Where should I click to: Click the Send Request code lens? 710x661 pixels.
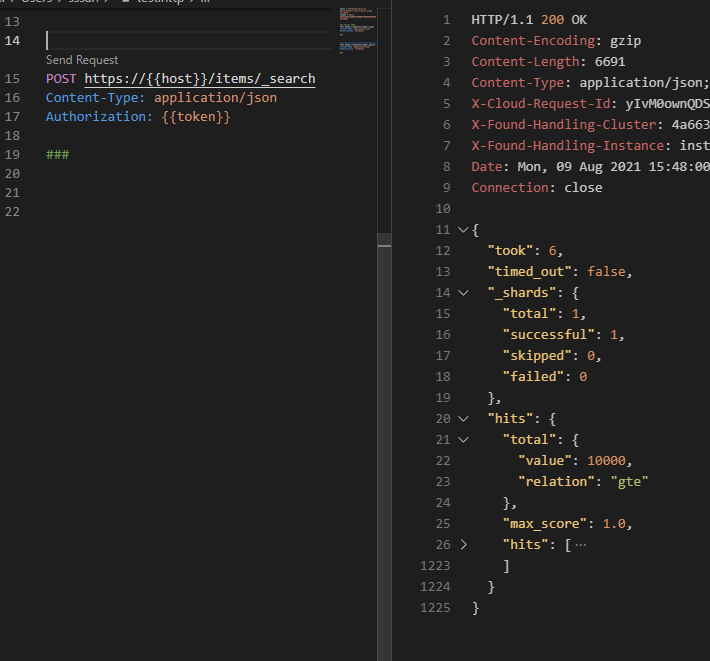point(82,60)
